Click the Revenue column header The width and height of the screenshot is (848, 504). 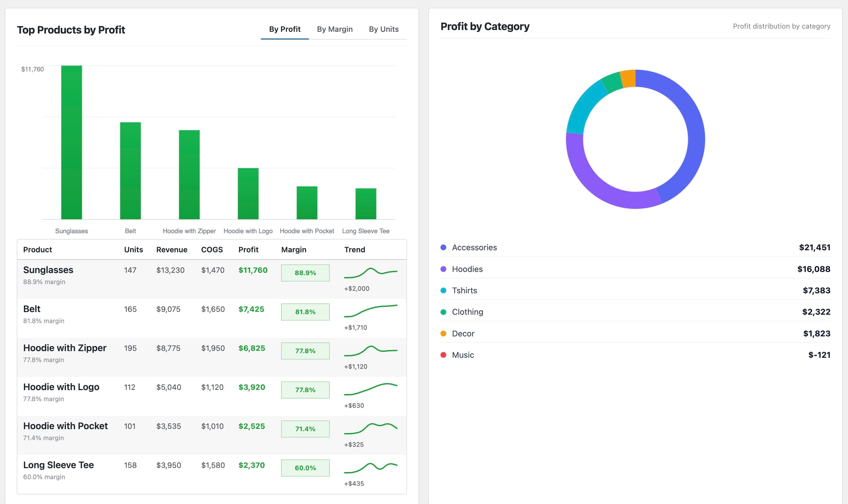(x=172, y=250)
